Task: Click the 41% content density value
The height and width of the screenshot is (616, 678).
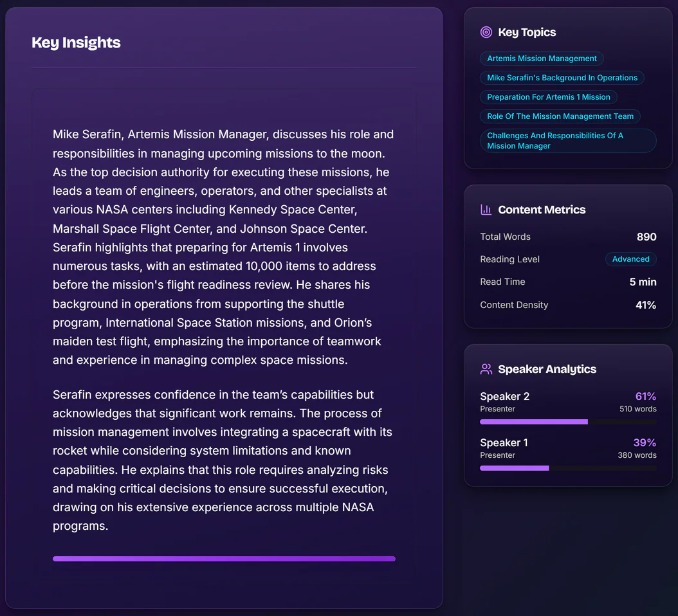Action: click(646, 305)
